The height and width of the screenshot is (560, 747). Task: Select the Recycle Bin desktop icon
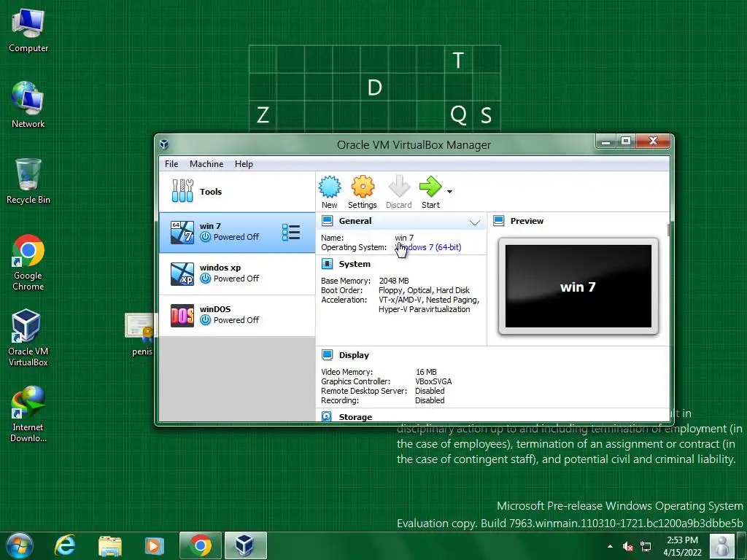coord(28,181)
